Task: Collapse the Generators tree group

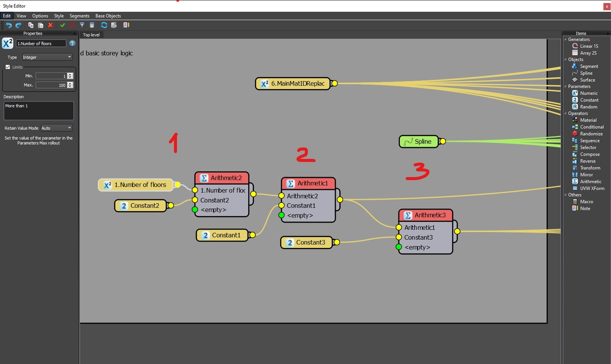Action: [x=566, y=39]
